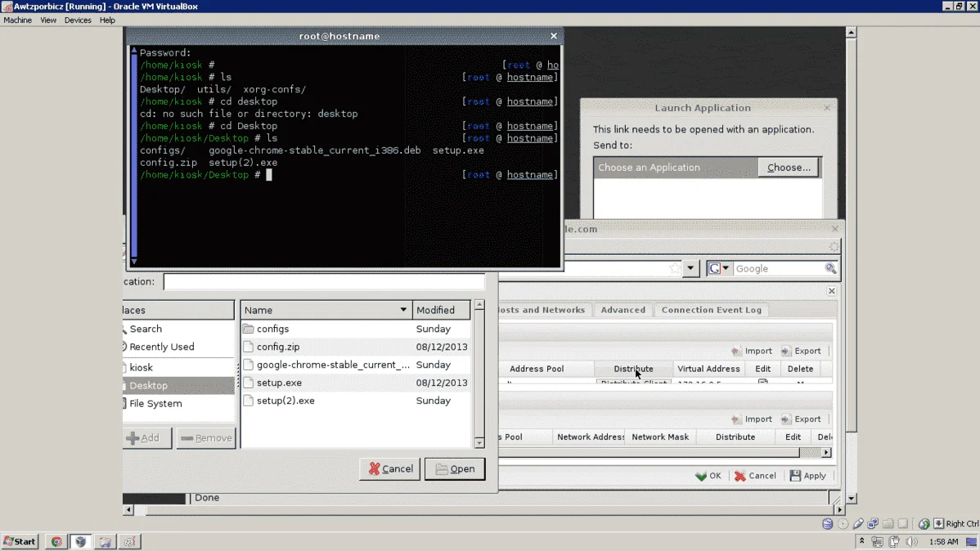Open the Devices menu
Image resolution: width=980 pixels, height=551 pixels.
coord(78,20)
